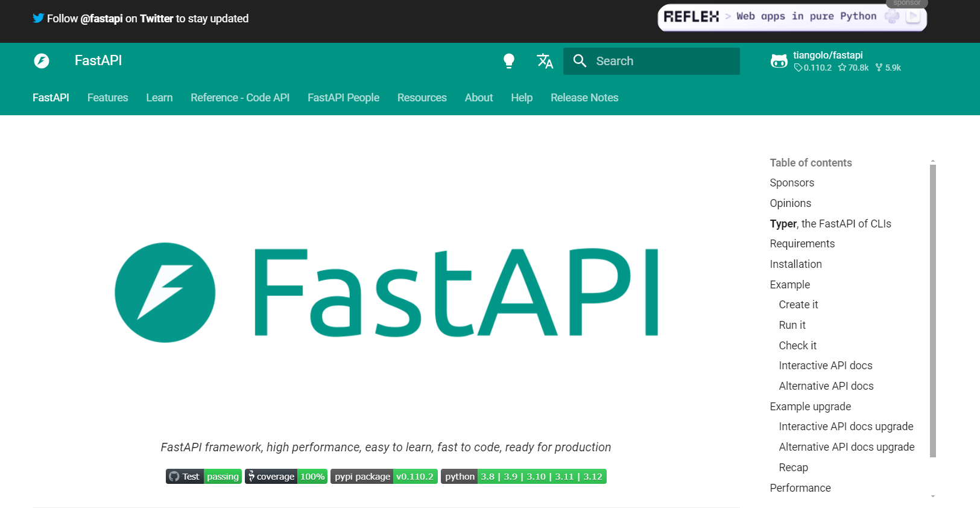Click the Python sponsor icon in the REFLEX banner

892,16
